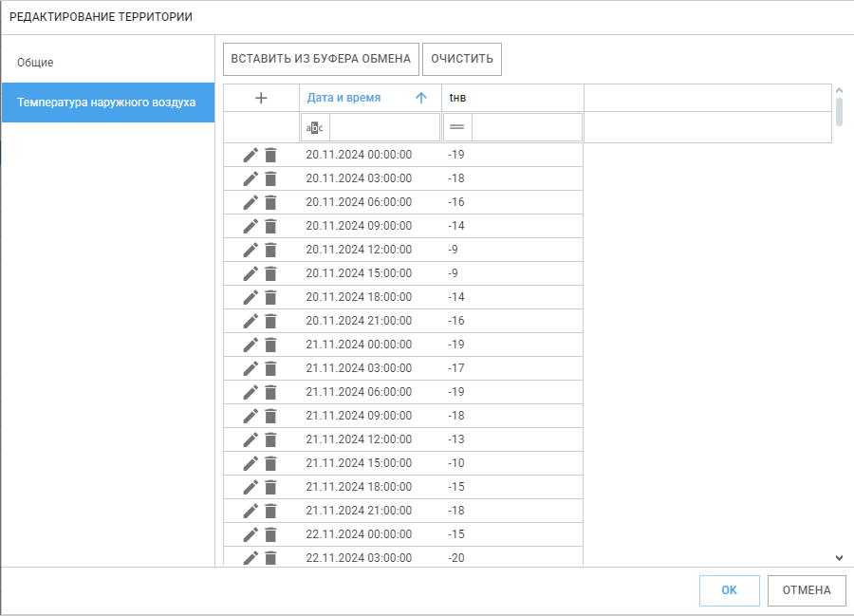Delete the 21.11.2024 06:00:00 row
Image resolution: width=854 pixels, height=616 pixels.
270,392
